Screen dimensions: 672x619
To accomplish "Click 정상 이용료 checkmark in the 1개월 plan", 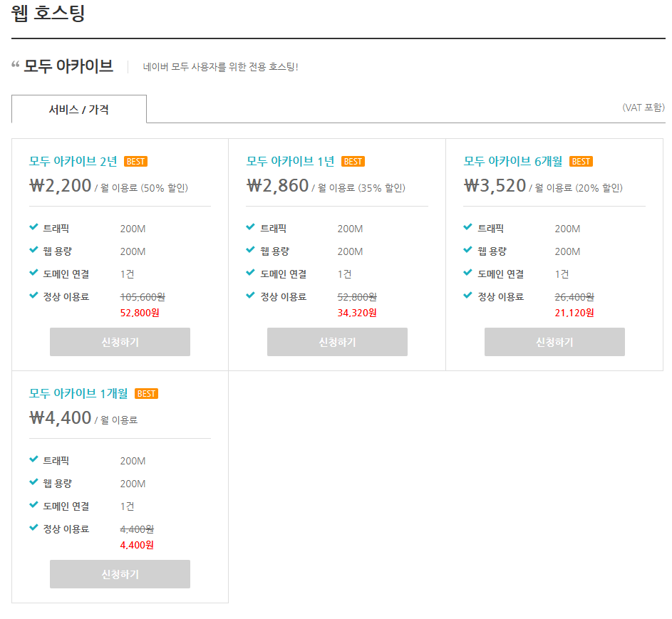I will 33,529.
